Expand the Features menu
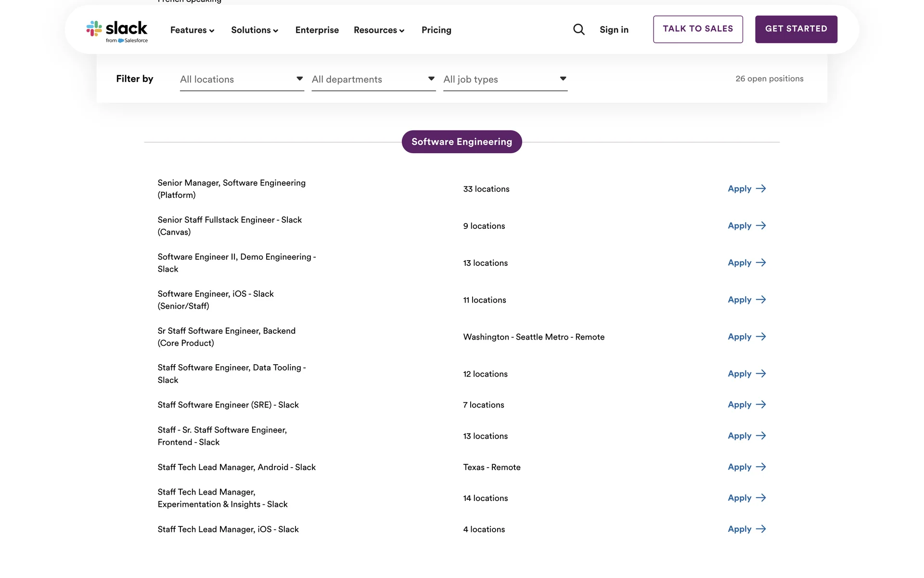924x578 pixels. pos(192,30)
